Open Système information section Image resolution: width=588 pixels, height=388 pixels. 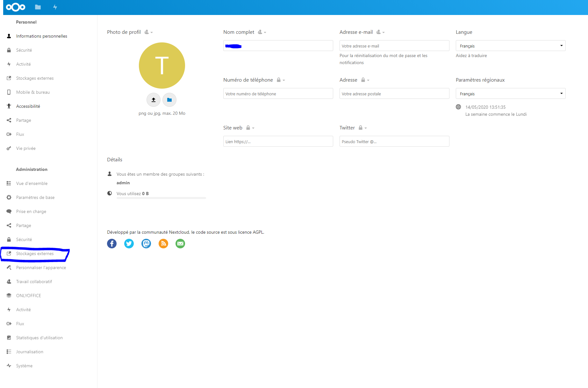[x=24, y=366]
